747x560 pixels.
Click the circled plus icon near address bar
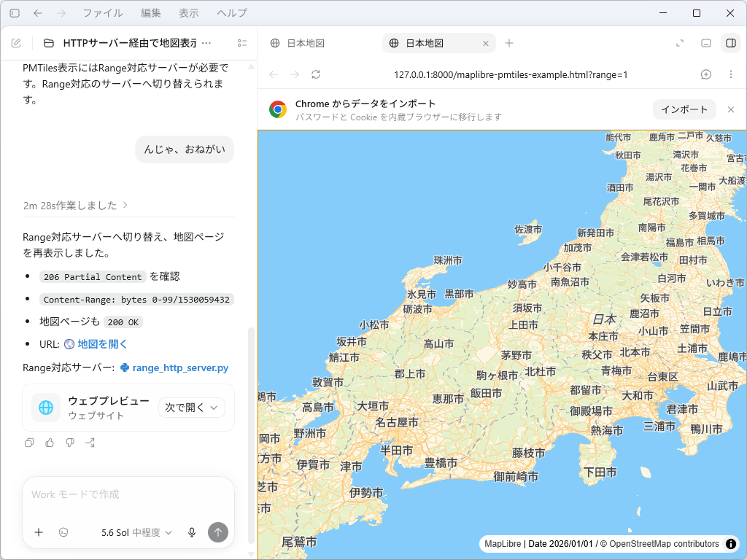[x=706, y=75]
